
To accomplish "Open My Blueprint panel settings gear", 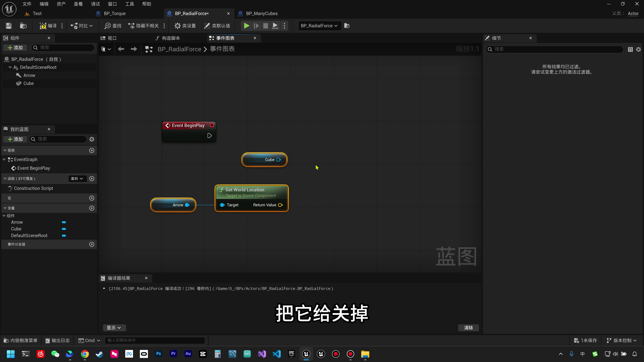I will (x=92, y=139).
